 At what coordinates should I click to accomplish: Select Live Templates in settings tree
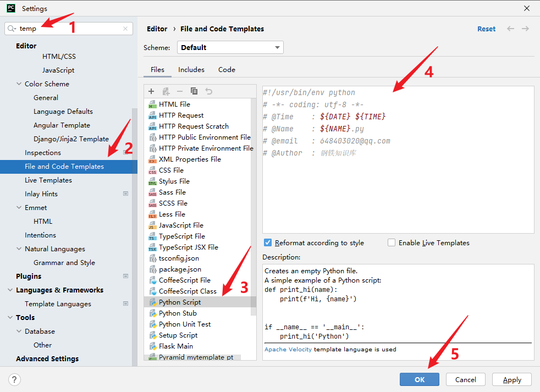(48, 180)
